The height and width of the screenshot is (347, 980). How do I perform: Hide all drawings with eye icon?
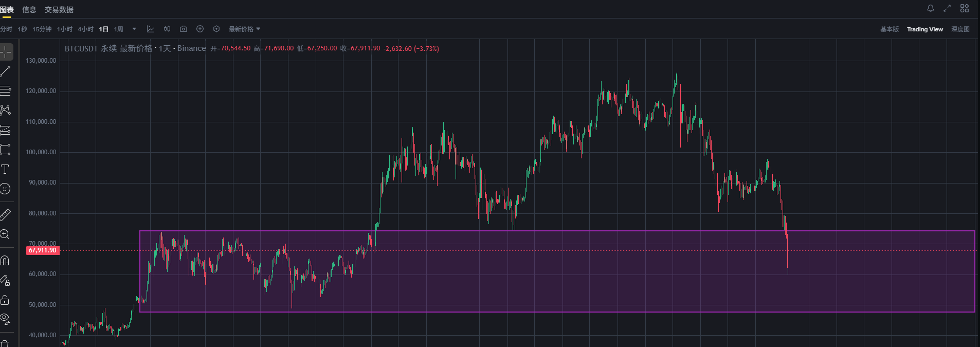coord(5,319)
